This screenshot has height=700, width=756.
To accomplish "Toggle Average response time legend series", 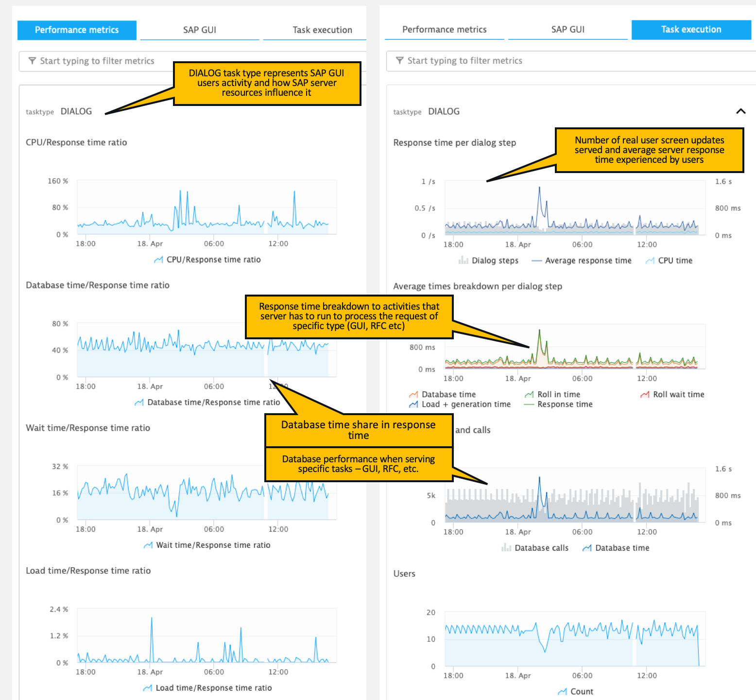I will [582, 261].
